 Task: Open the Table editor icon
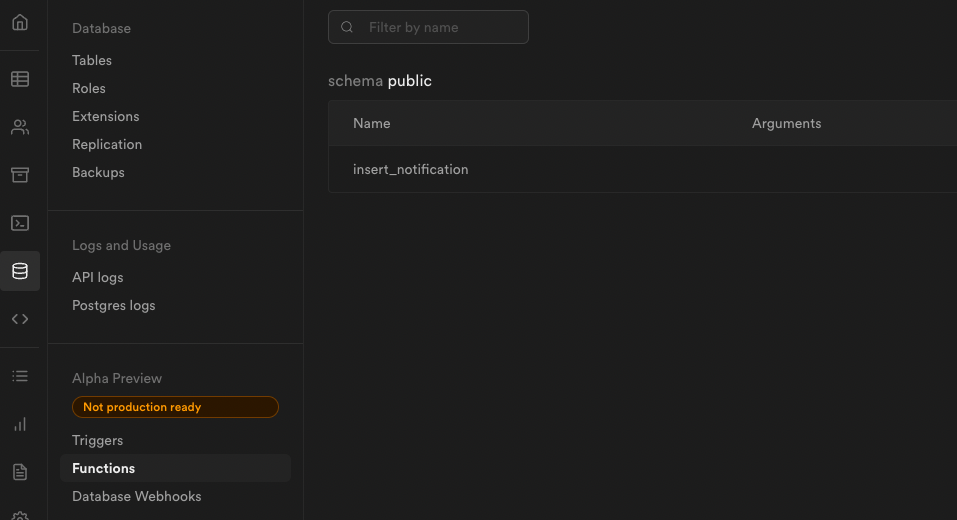(x=20, y=79)
